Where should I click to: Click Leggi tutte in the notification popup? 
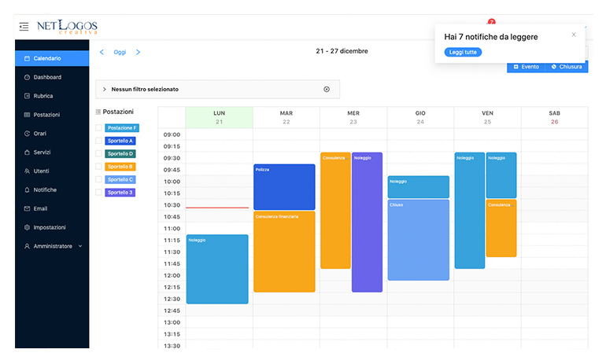click(463, 52)
